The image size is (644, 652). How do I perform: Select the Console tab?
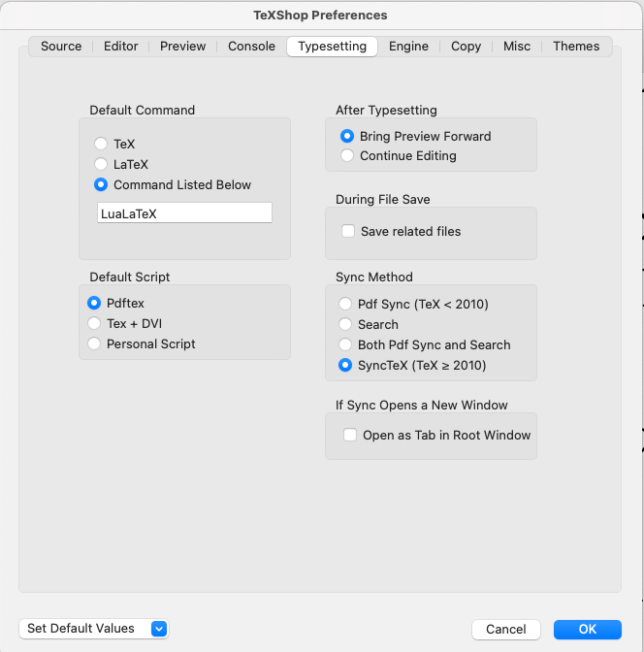click(251, 47)
